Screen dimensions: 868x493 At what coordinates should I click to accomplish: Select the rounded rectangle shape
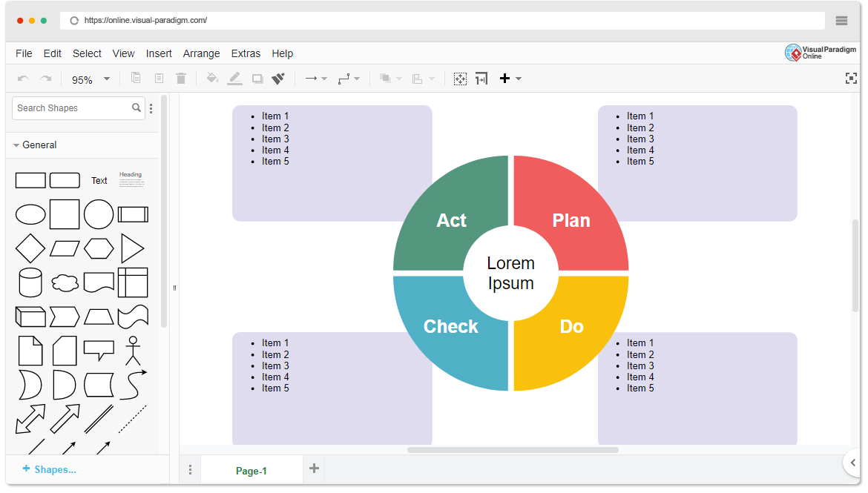coord(65,180)
